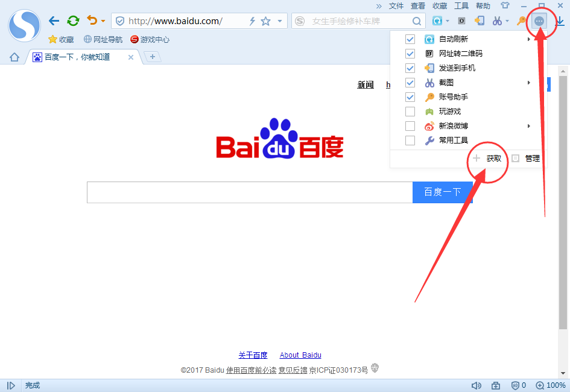Screen dimensions: 570x392
Task: Expand the 新浪微博 submenu arrow
Action: click(528, 125)
